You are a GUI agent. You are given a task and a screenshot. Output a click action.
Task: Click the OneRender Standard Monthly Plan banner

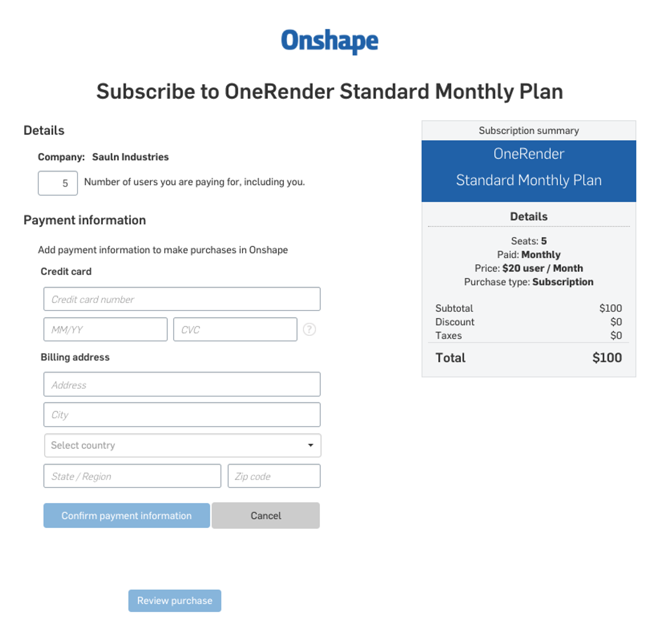click(529, 168)
